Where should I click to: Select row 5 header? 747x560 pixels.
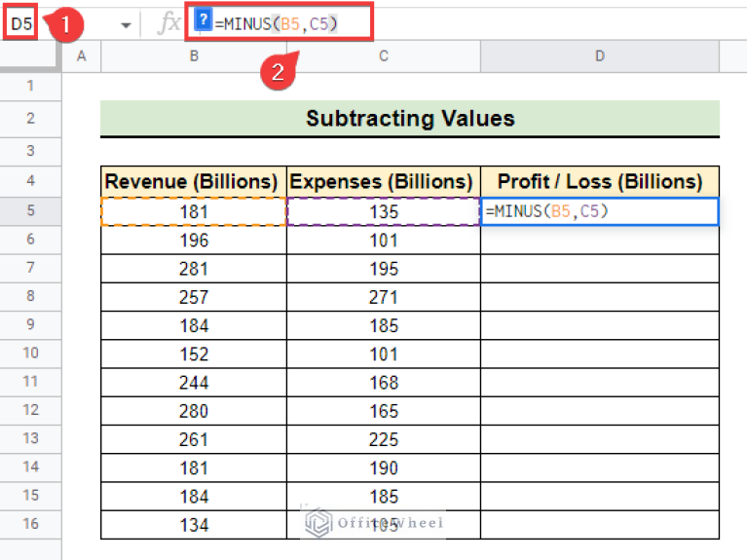30,211
